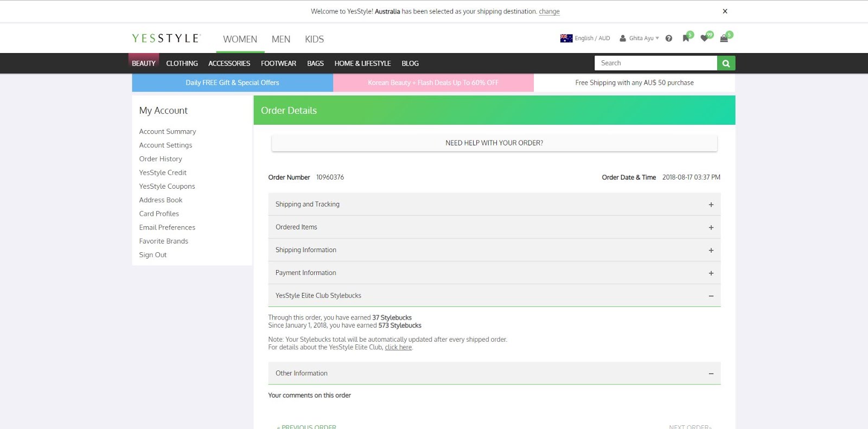Click the shipping destination change link
Screen dimensions: 868x429
pyautogui.click(x=549, y=11)
